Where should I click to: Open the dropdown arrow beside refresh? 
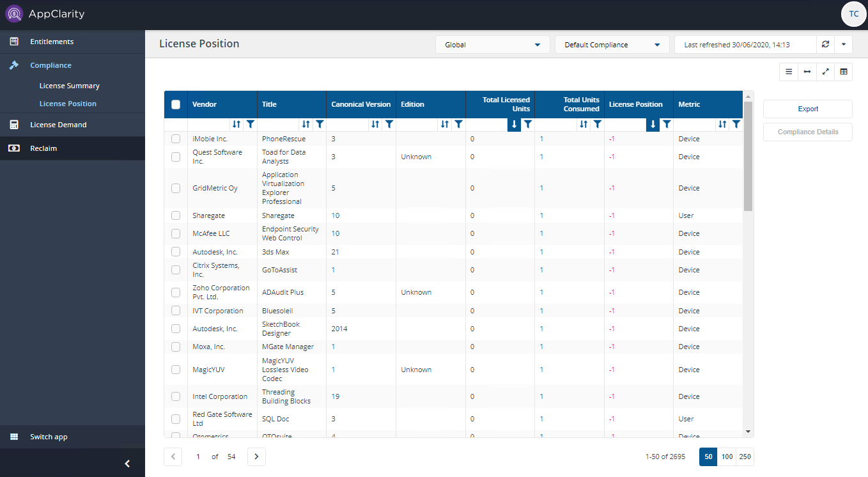click(844, 45)
